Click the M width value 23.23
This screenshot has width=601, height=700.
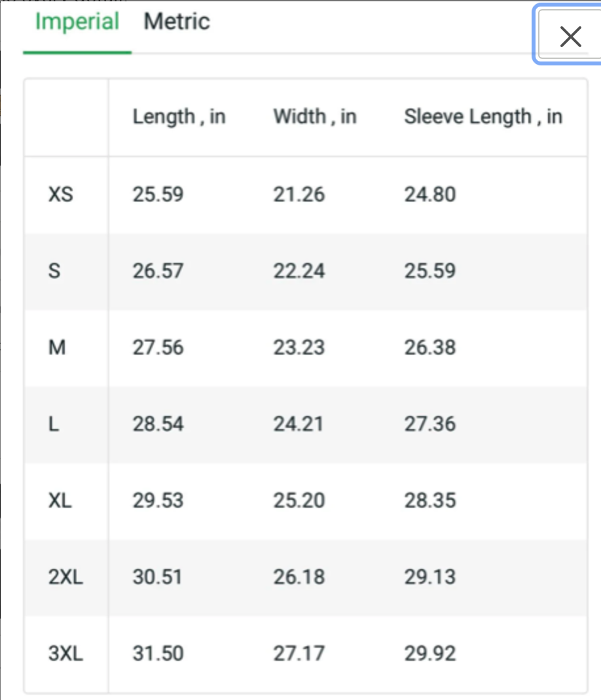pos(299,347)
